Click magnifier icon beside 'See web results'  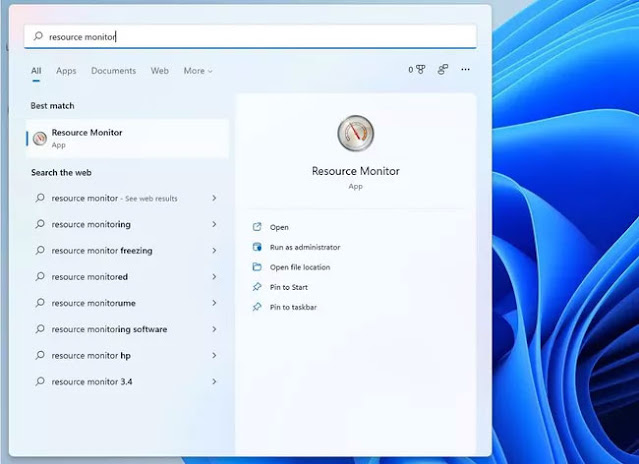pyautogui.click(x=40, y=198)
